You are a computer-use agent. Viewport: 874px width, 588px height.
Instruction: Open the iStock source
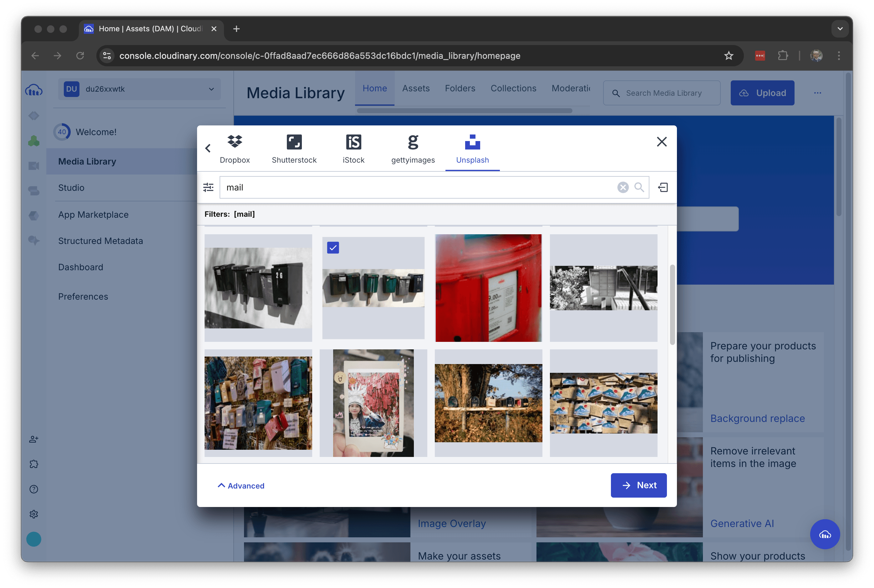(x=353, y=149)
